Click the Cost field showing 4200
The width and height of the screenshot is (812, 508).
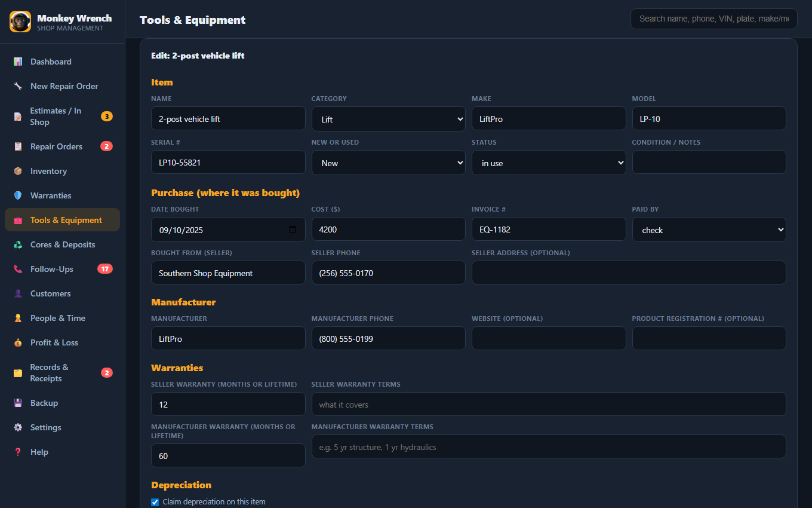[389, 229]
